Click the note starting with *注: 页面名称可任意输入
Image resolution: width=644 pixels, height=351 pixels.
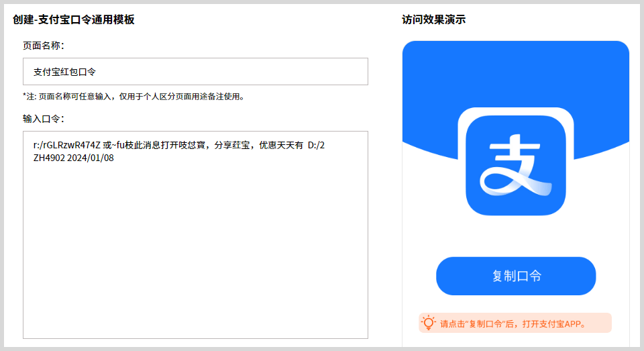click(134, 97)
